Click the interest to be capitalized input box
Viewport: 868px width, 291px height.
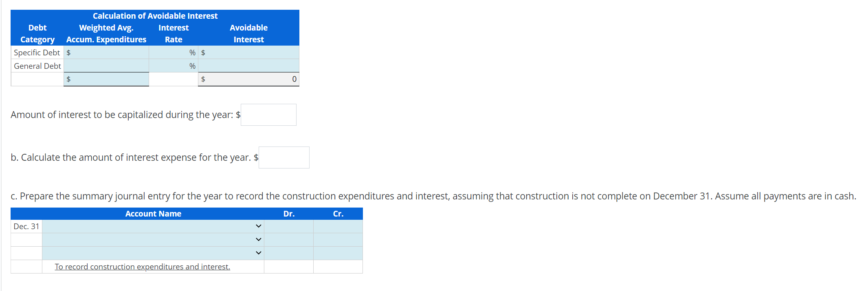[x=268, y=114]
